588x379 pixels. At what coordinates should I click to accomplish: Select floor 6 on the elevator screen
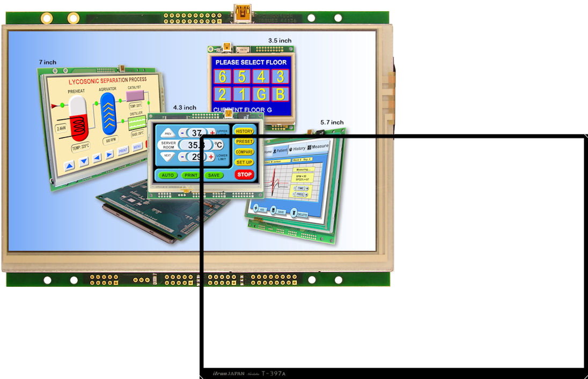222,77
